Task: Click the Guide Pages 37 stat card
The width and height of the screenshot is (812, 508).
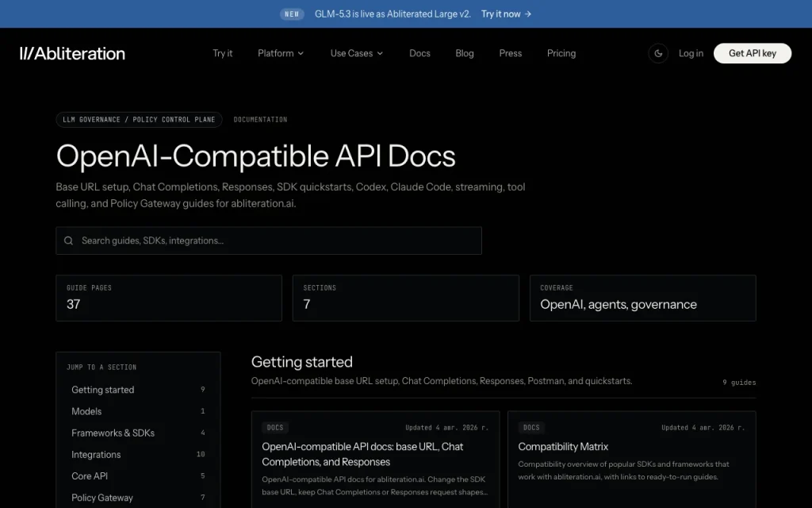Action: [169, 298]
